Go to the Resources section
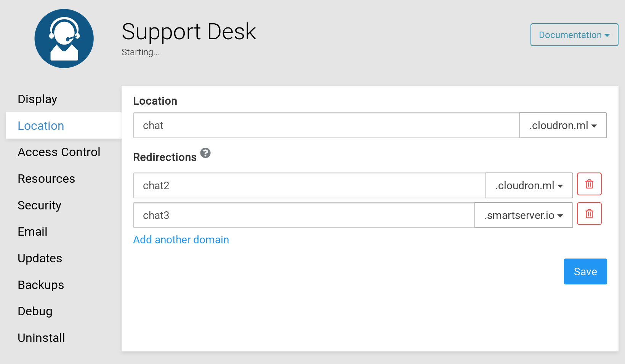Image resolution: width=625 pixels, height=364 pixels. click(x=46, y=179)
